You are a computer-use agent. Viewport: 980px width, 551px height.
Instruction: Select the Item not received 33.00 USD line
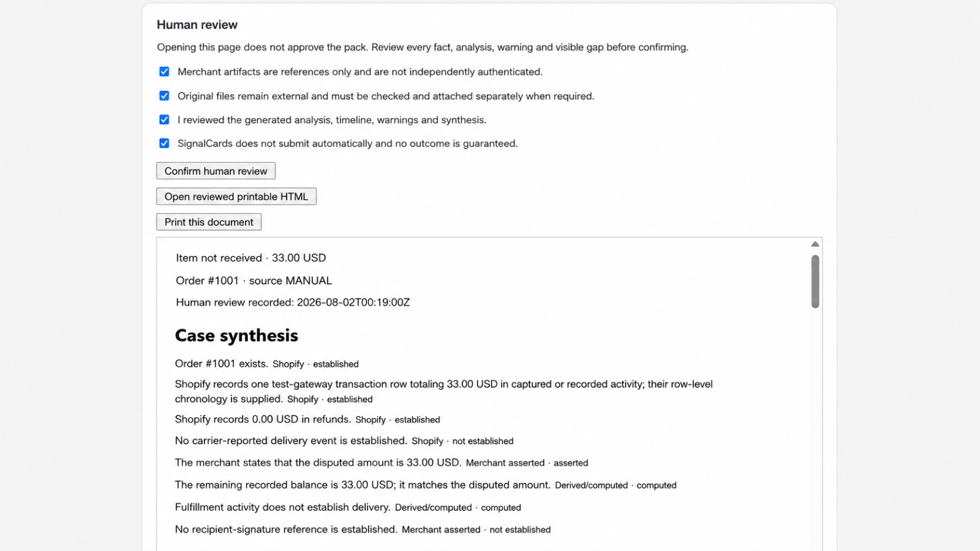251,258
